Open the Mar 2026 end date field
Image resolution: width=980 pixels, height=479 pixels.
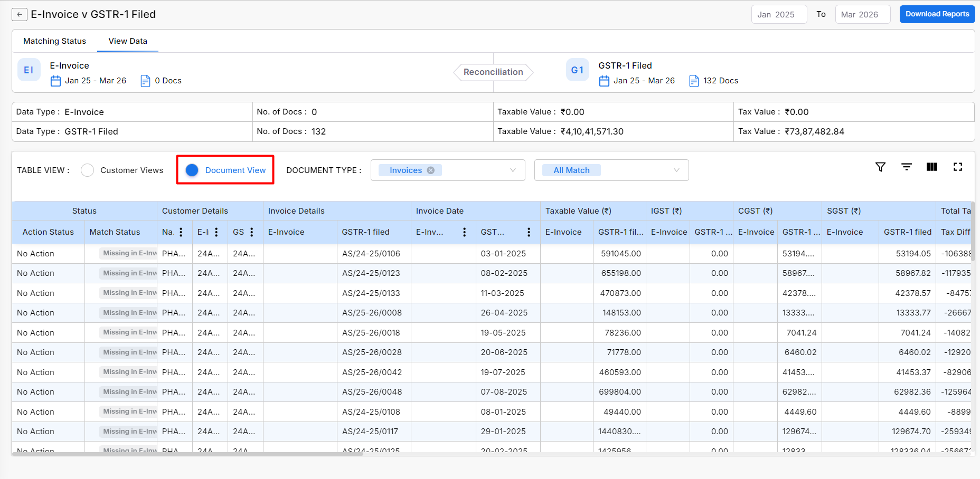[862, 15]
